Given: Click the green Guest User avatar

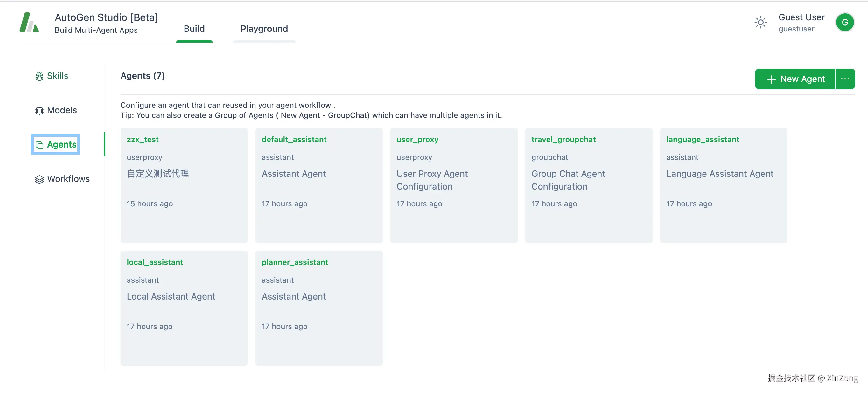Looking at the screenshot, I should tap(844, 23).
